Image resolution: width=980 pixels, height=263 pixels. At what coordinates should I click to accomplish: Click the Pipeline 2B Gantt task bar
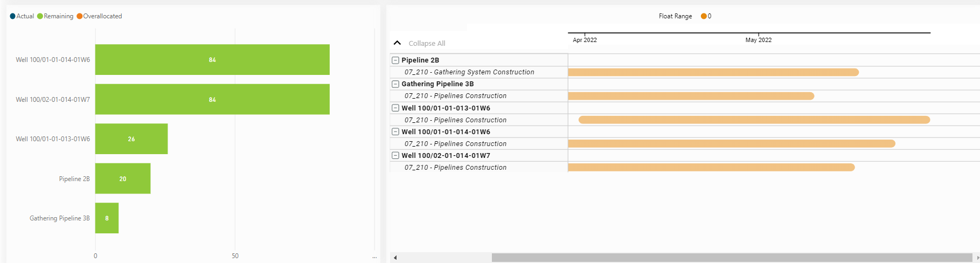pyautogui.click(x=713, y=72)
